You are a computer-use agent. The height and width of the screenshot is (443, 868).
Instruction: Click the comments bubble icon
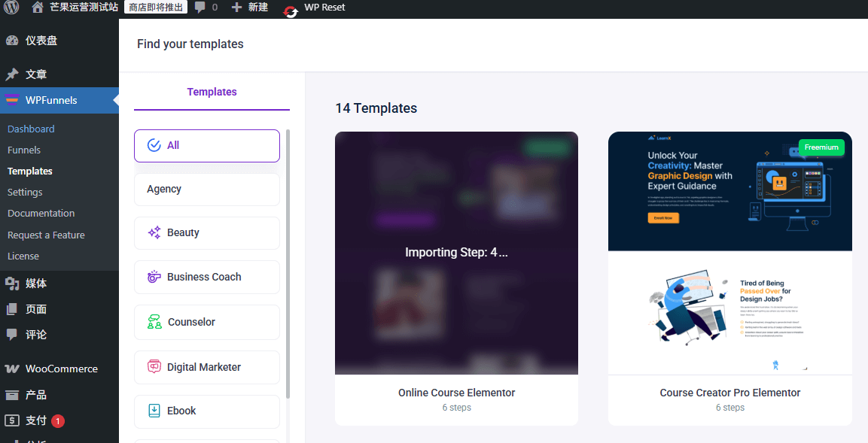point(199,8)
